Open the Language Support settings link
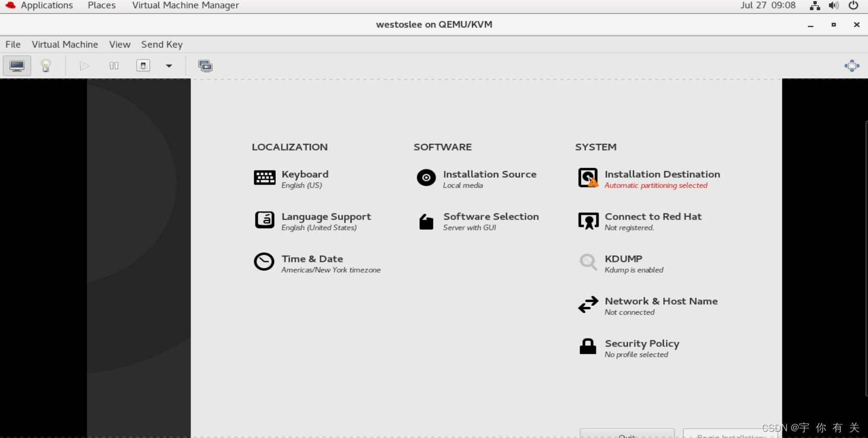This screenshot has width=868, height=438. [326, 216]
